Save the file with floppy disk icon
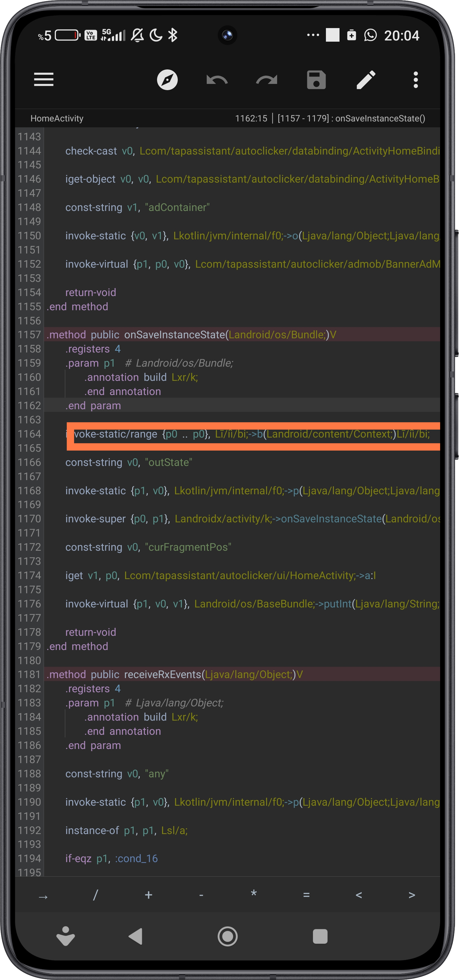Screen dimensions: 459x980 pos(316,79)
